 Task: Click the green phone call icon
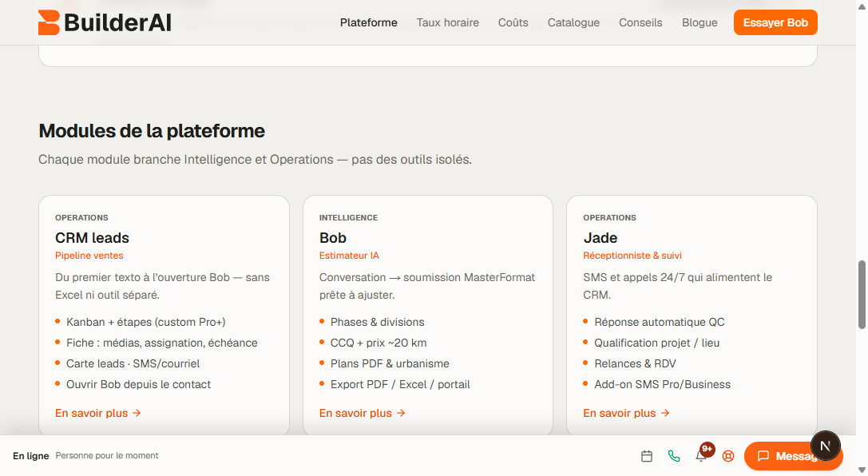674,456
